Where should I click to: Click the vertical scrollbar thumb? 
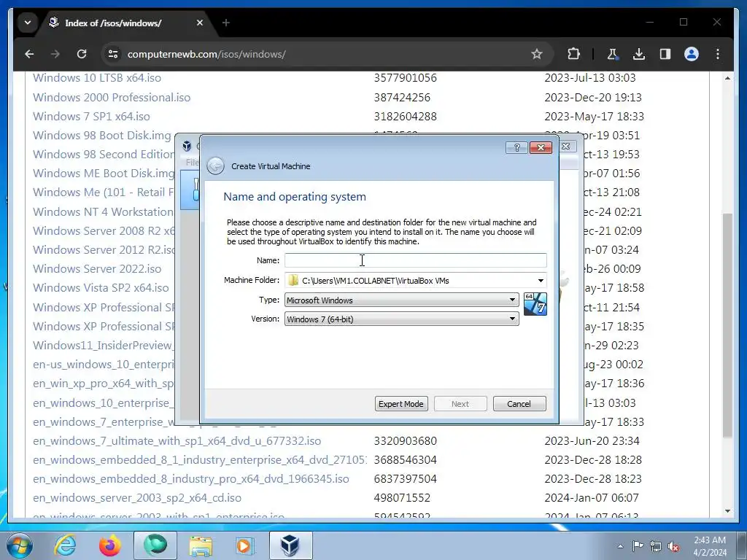click(727, 325)
